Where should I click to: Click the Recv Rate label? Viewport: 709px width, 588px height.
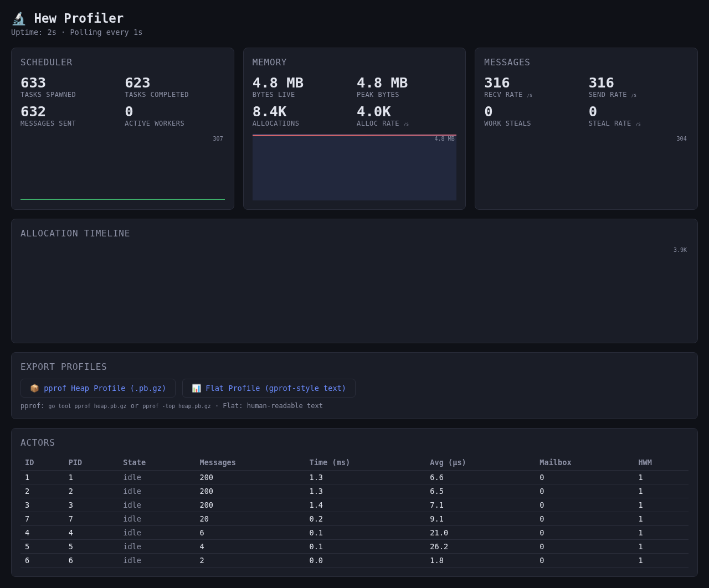(508, 95)
